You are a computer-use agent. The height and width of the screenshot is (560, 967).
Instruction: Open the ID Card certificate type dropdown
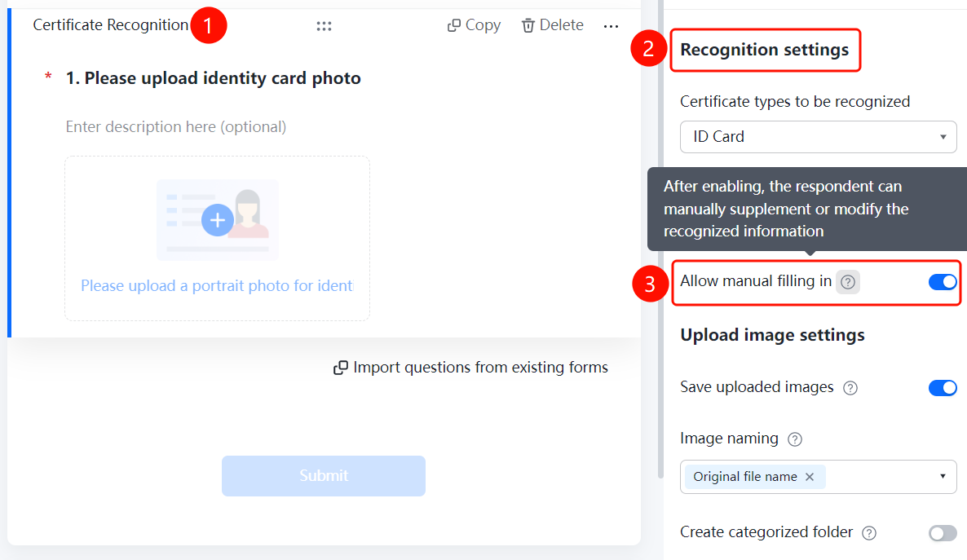(819, 137)
